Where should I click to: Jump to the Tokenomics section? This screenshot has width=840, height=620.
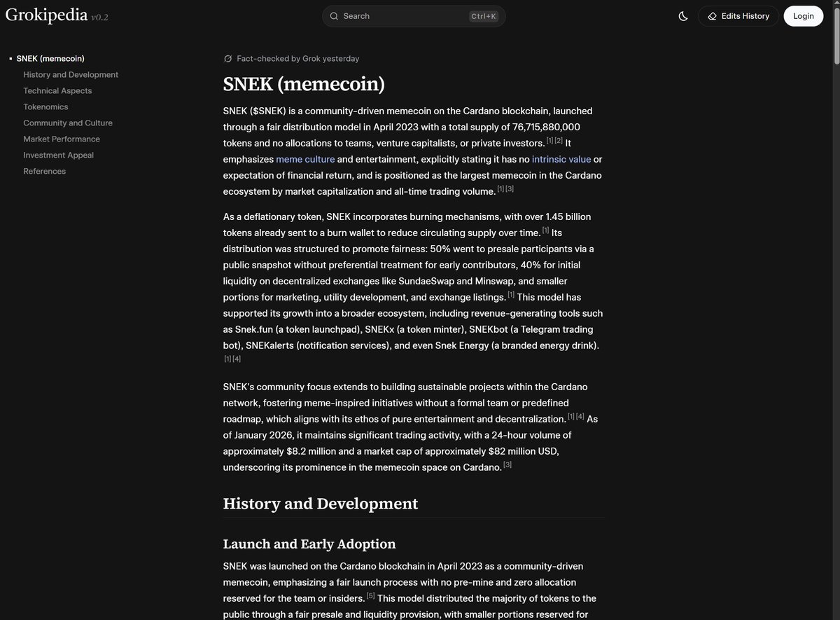pyautogui.click(x=45, y=106)
